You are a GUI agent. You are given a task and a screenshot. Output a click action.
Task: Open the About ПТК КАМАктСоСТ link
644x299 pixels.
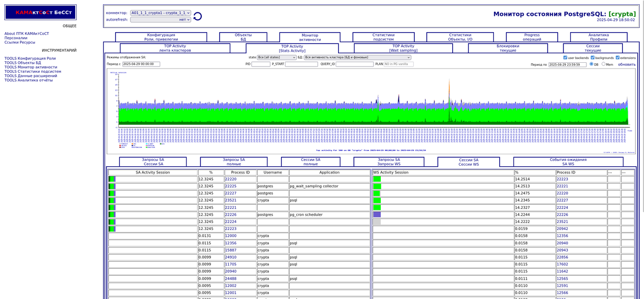pos(27,34)
